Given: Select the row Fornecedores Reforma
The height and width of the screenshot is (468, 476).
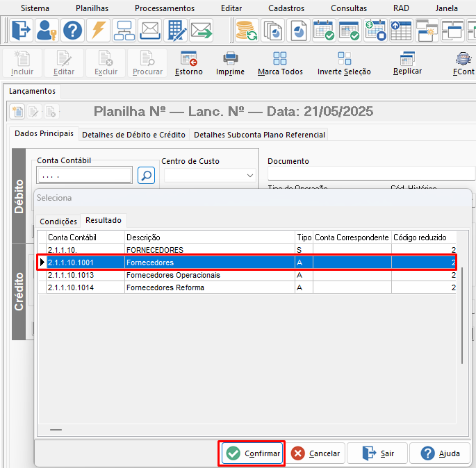Looking at the screenshot, I should (247, 287).
